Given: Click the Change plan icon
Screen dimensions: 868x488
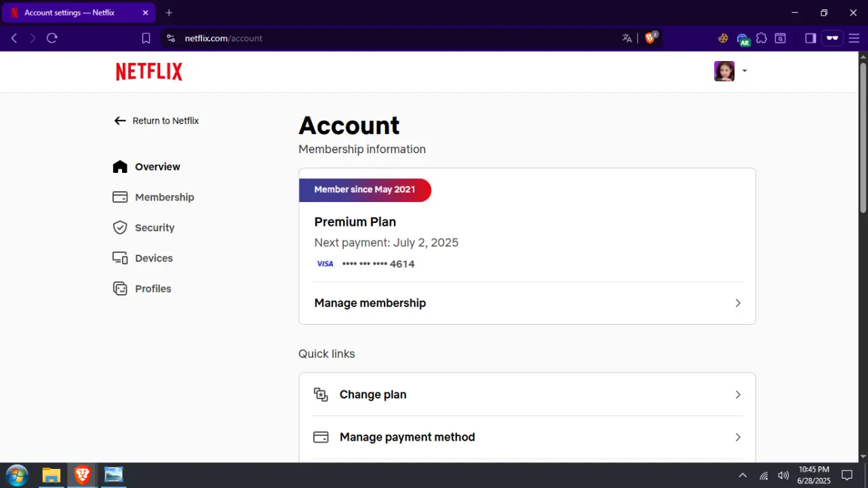Looking at the screenshot, I should click(321, 394).
